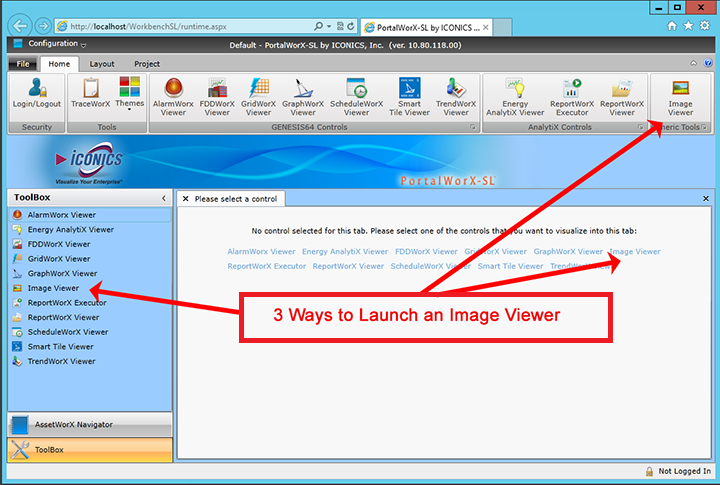Screen dimensions: 720x485
Task: Switch to the Home ribbon tab
Action: click(x=59, y=64)
